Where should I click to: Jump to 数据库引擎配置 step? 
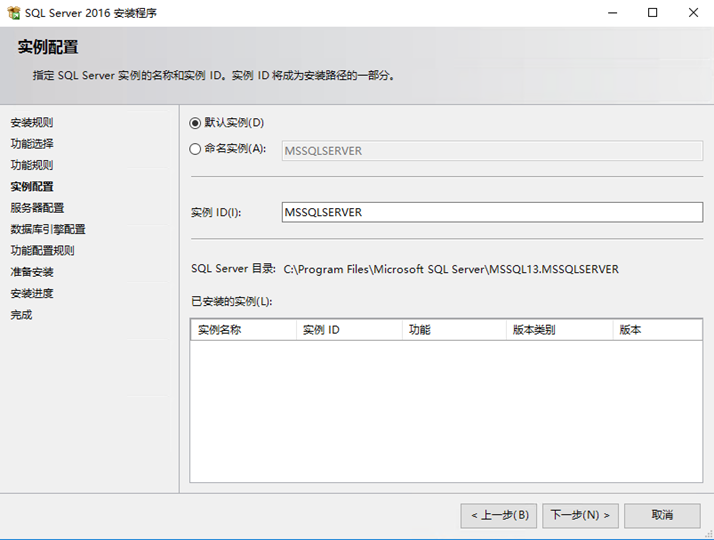48,229
